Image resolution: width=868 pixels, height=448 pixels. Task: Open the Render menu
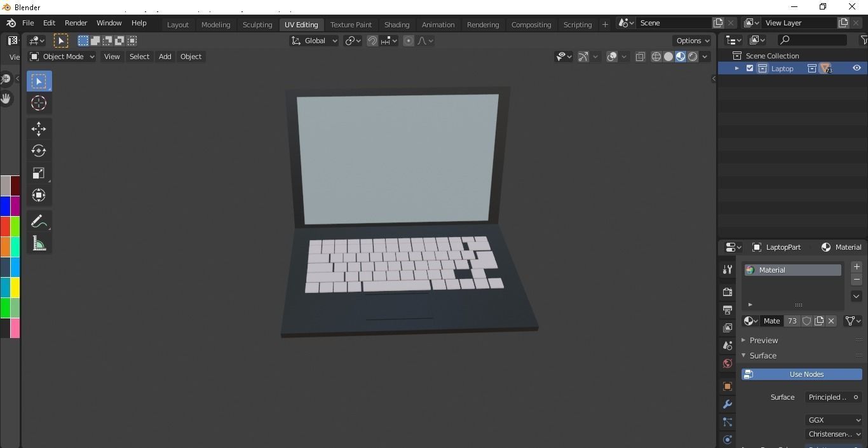[76, 23]
